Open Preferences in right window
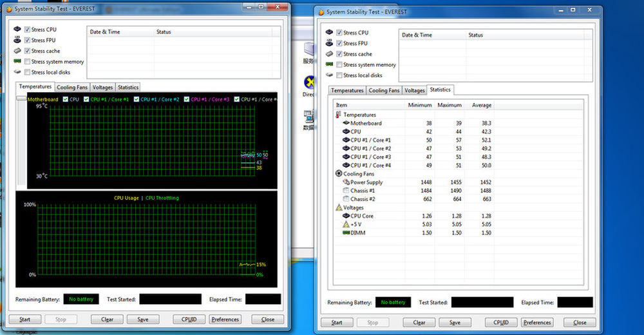 [537, 323]
